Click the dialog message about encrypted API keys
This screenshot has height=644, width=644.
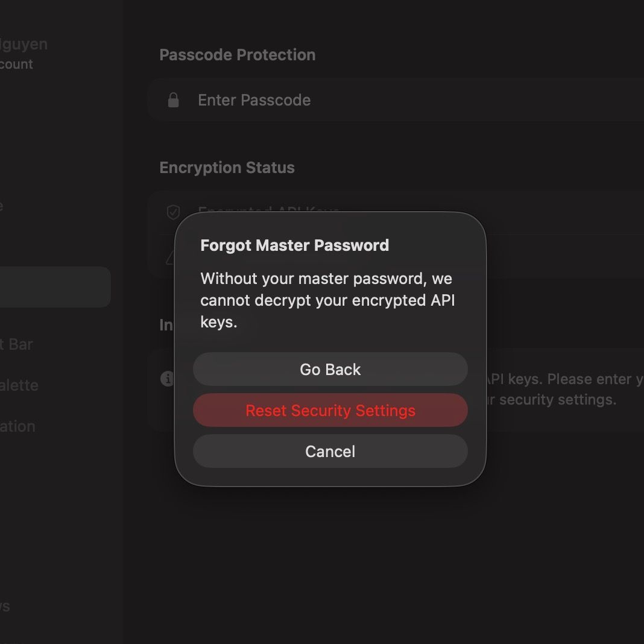click(x=327, y=300)
